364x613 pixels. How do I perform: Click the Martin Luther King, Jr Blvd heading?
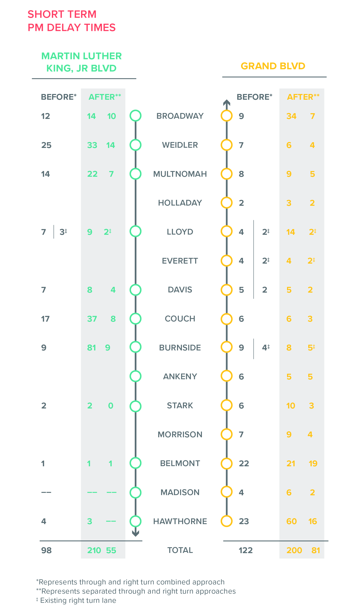pyautogui.click(x=81, y=62)
